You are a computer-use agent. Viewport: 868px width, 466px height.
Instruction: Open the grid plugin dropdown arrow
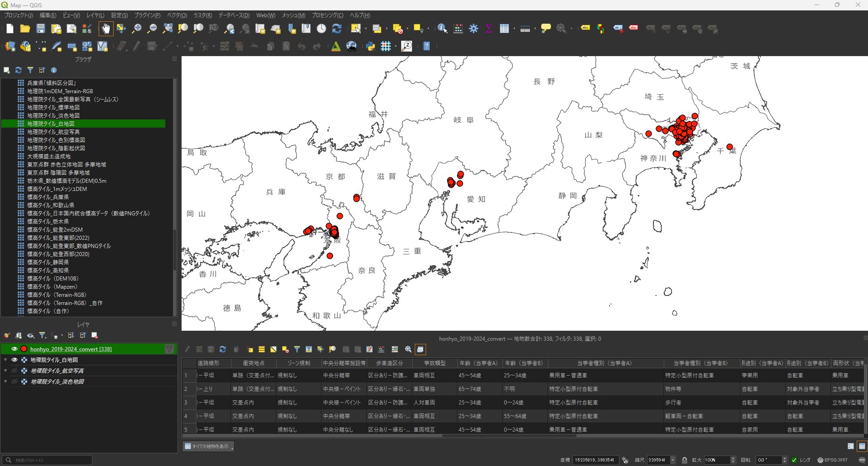[395, 46]
